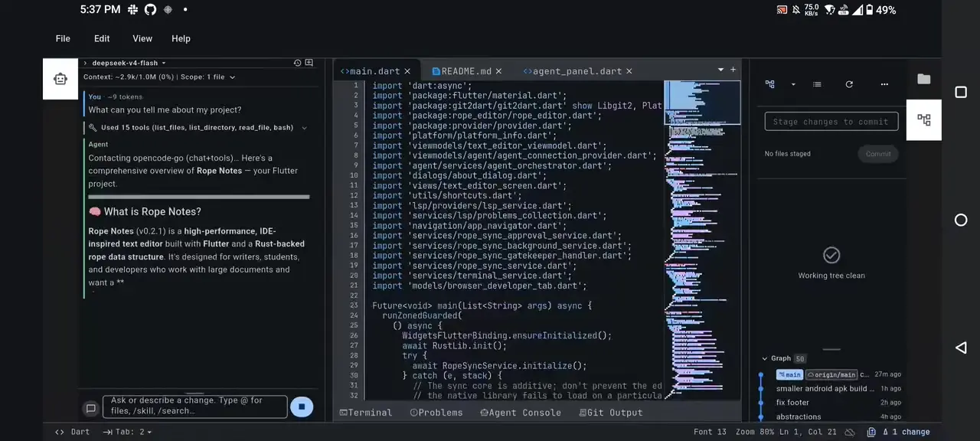
Task: Click the chat mode icon beside input
Action: point(90,408)
